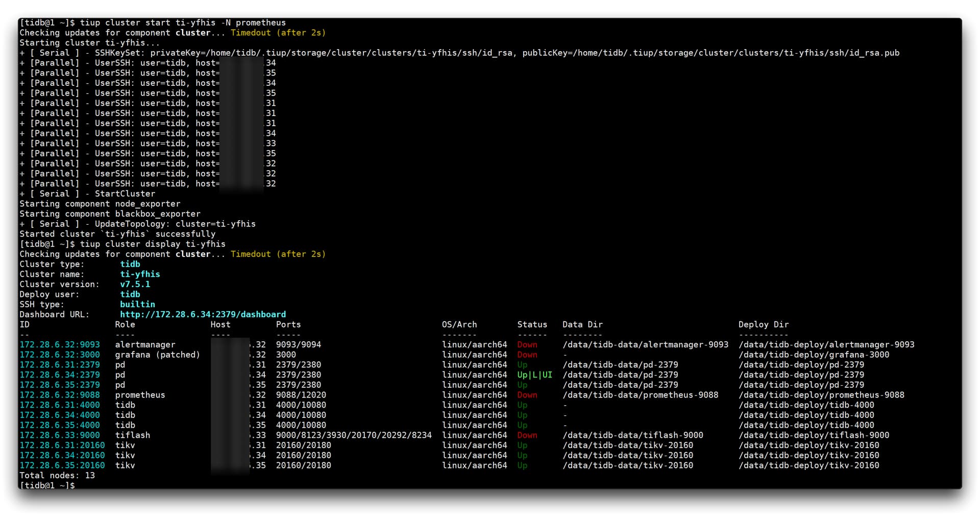Image resolution: width=980 pixels, height=516 pixels.
Task: Click the 'grafana (patched)' role text
Action: click(x=157, y=355)
